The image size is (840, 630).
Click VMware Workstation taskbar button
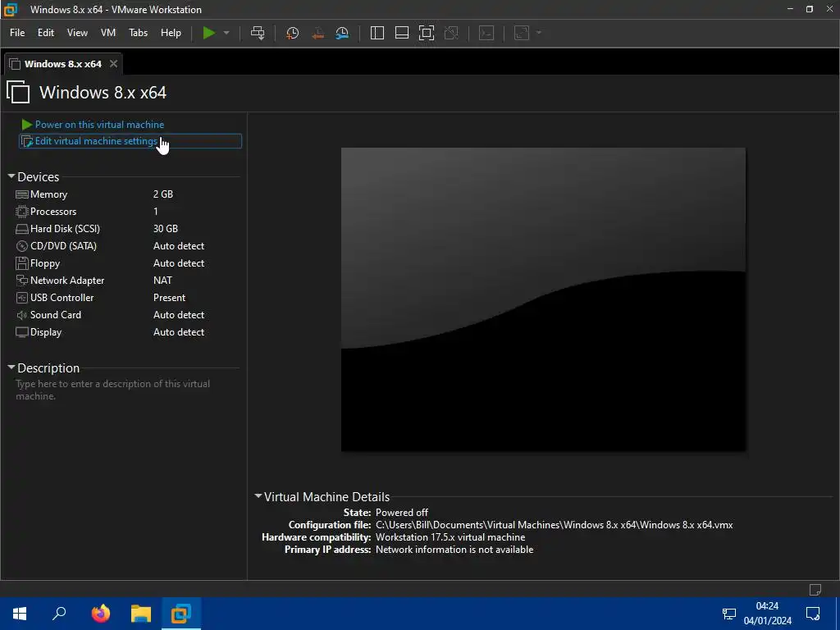click(181, 614)
